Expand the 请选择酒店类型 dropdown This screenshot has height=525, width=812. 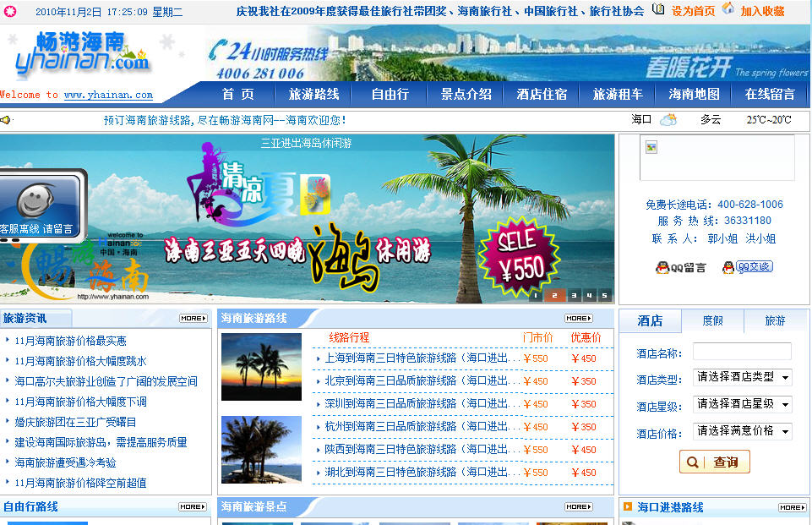742,377
